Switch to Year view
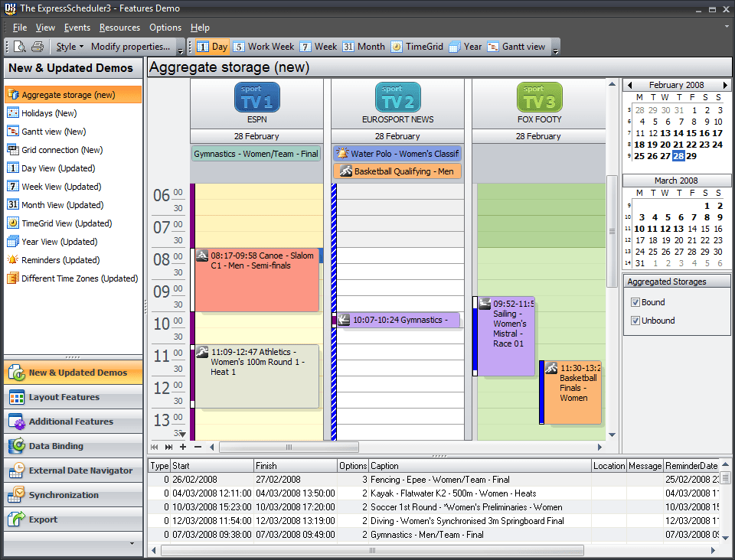Screen dimensions: 735x560 [465, 47]
